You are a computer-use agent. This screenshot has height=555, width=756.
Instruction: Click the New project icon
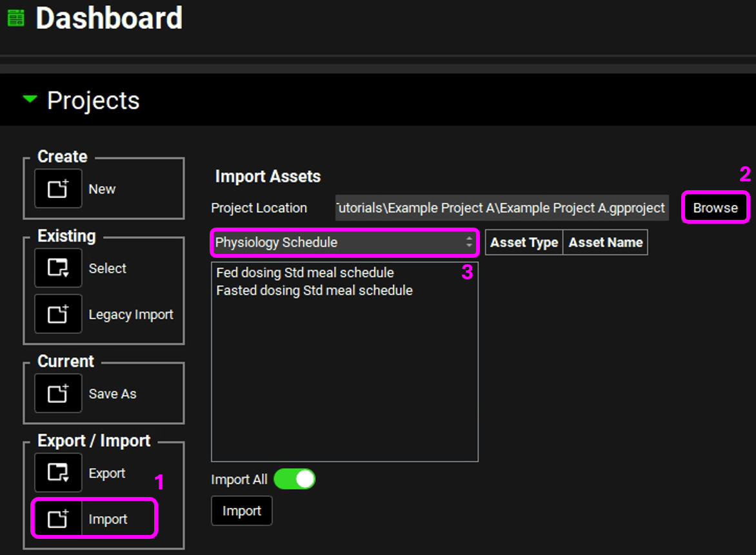58,189
